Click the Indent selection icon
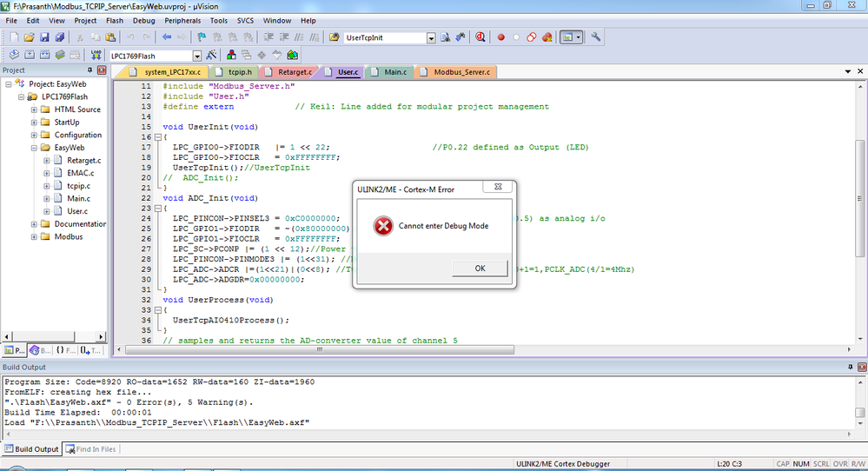The height and width of the screenshot is (471, 868). click(268, 37)
